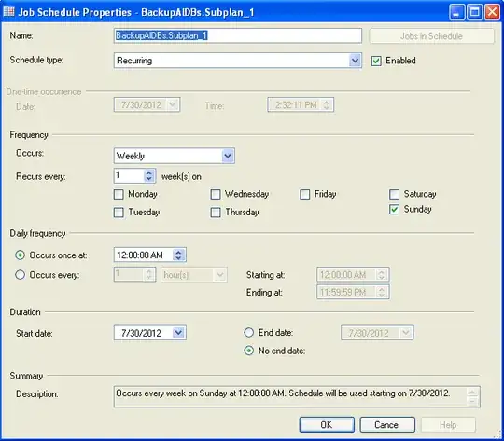Click the Name input field
The height and width of the screenshot is (441, 504).
pos(238,35)
